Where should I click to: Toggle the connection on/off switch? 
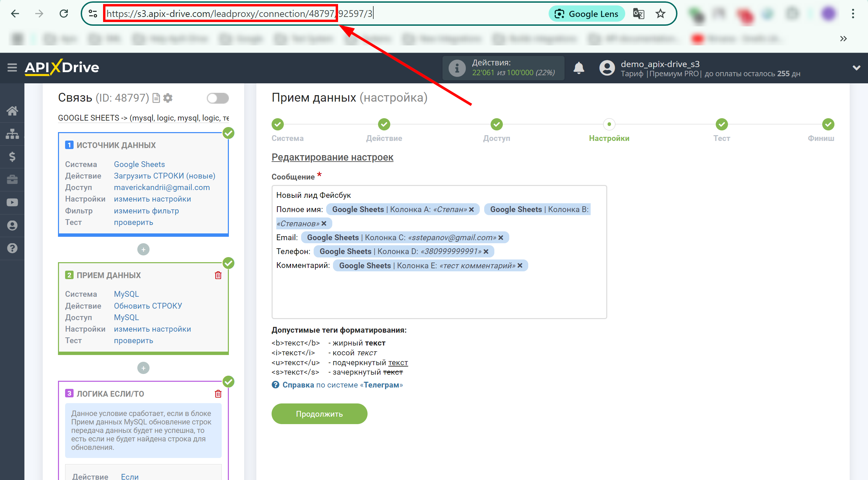coord(218,98)
